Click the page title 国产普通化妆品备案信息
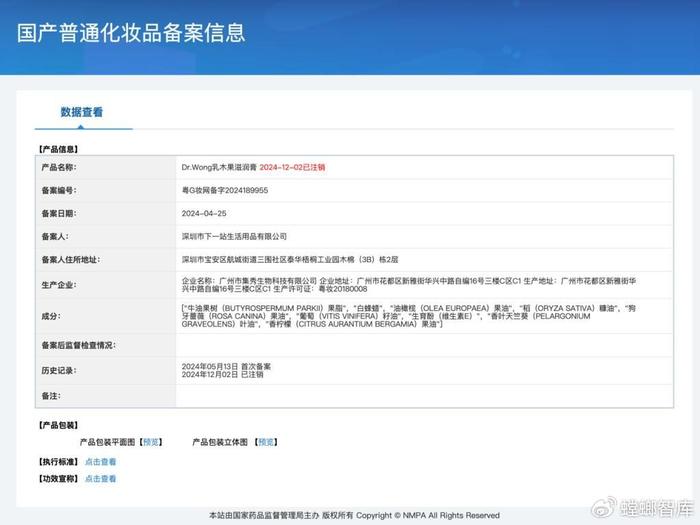The width and height of the screenshot is (700, 525). pyautogui.click(x=131, y=33)
